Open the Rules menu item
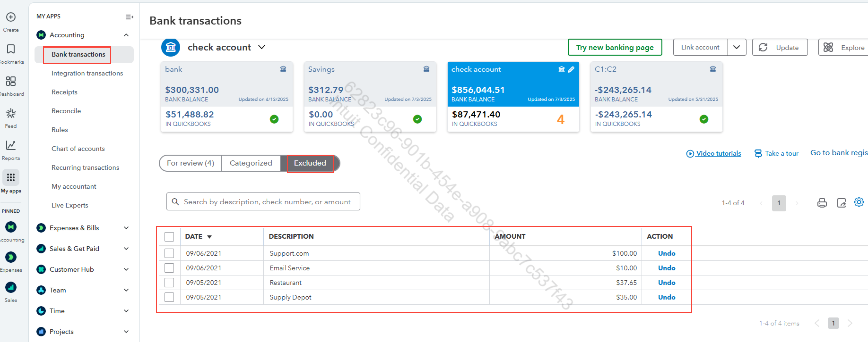This screenshot has height=342, width=868. [x=60, y=130]
